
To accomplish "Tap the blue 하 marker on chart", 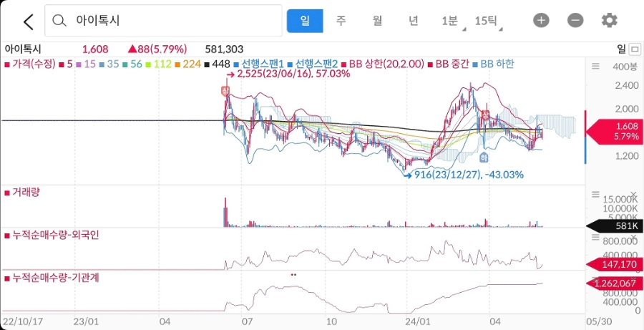I will click(484, 157).
